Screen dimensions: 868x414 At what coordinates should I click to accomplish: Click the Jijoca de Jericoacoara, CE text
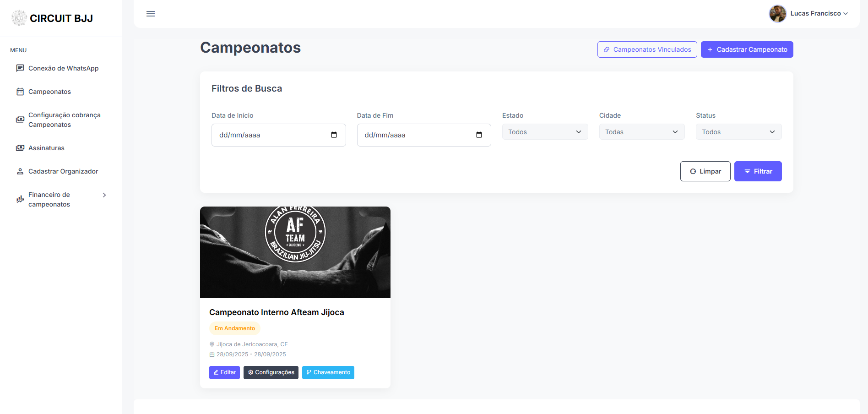[x=252, y=344]
